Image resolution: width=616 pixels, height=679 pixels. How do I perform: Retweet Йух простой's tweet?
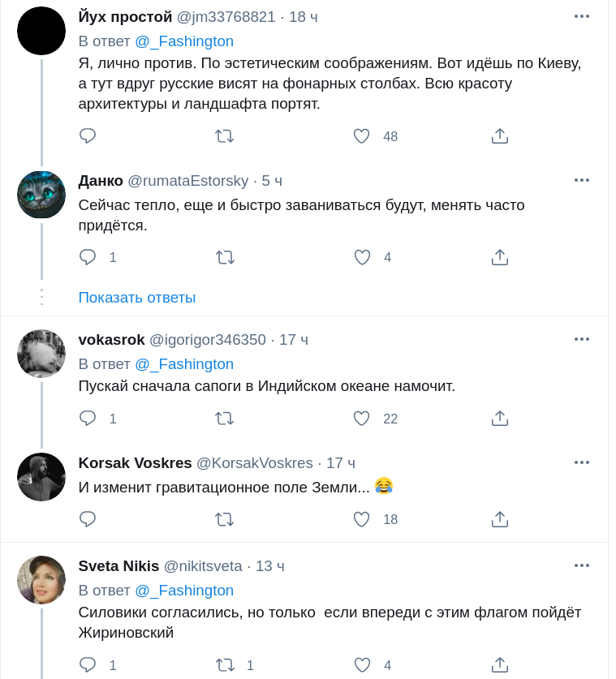pyautogui.click(x=225, y=136)
